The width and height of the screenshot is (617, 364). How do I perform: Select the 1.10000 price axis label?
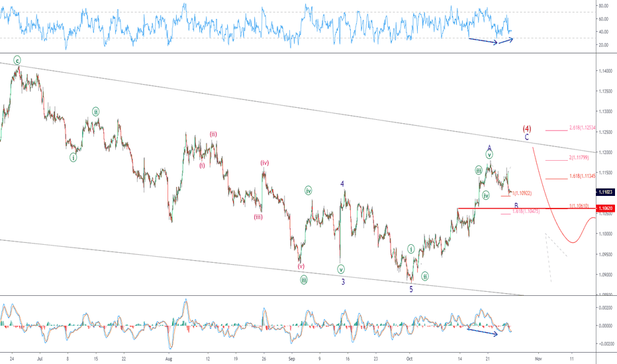[606, 234]
